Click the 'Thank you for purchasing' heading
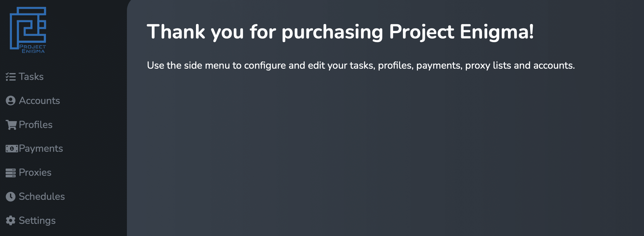The height and width of the screenshot is (236, 644). (340, 32)
